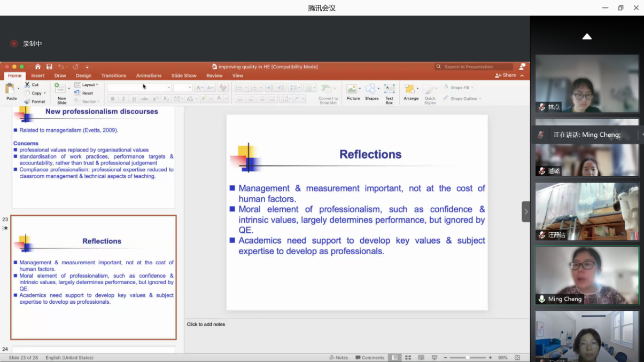Image resolution: width=644 pixels, height=362 pixels.
Task: Start slide show from status bar icon
Action: pos(434,358)
